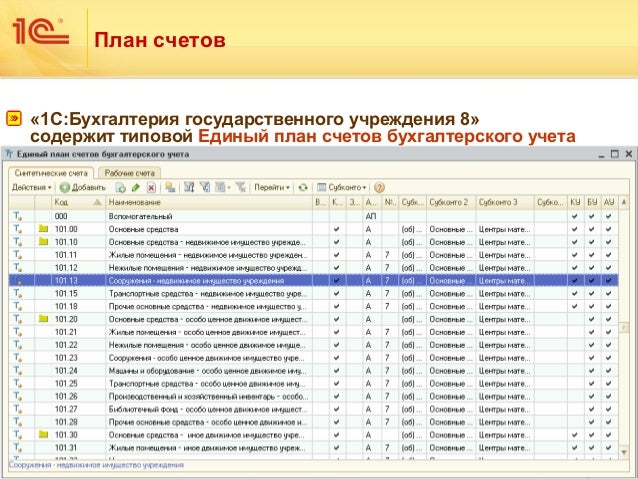Click the green Добавить plus icon

click(64, 188)
